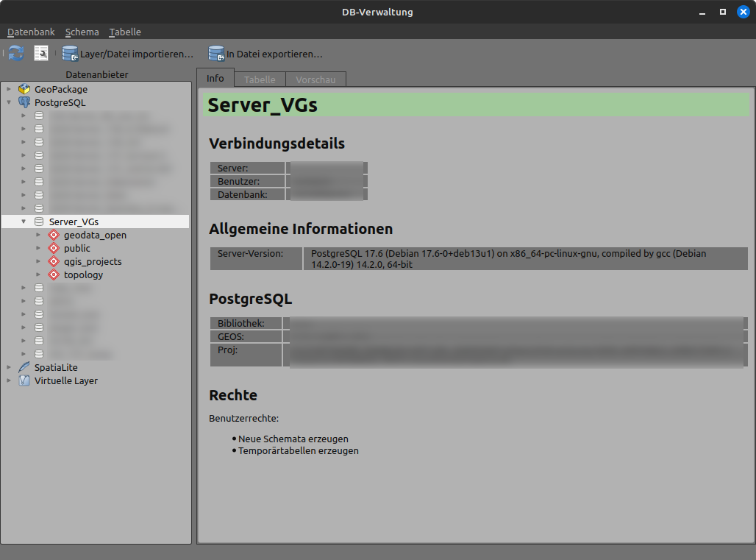
Task: Expand the public schema node
Action: [37, 248]
